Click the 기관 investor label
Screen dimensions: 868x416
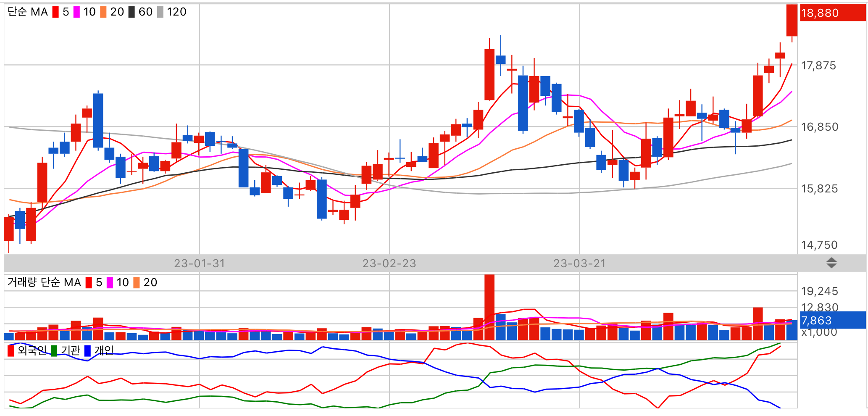coord(70,350)
